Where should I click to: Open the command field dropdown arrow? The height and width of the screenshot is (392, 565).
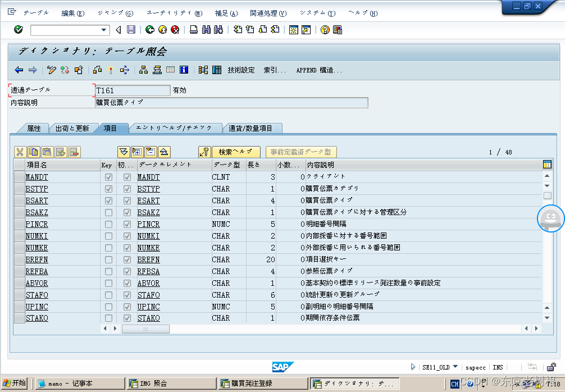point(104,30)
